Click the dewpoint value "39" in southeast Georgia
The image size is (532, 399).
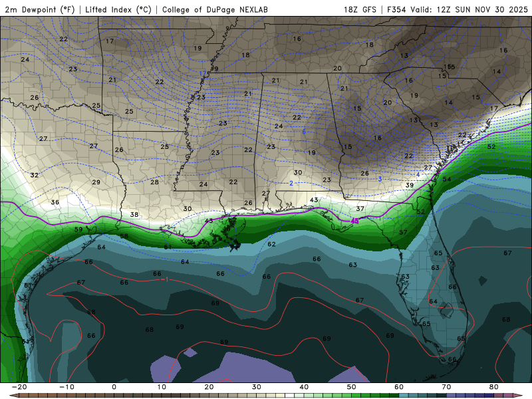410,186
